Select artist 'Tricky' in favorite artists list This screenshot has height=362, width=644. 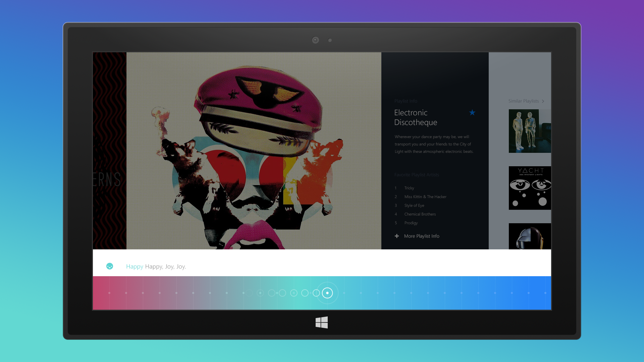(x=409, y=188)
